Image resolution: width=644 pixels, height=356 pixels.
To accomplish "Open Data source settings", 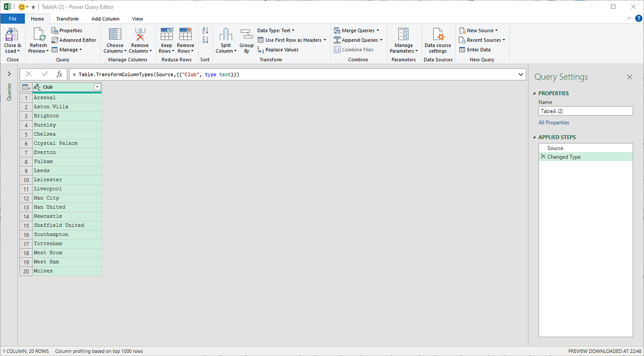I will point(437,40).
